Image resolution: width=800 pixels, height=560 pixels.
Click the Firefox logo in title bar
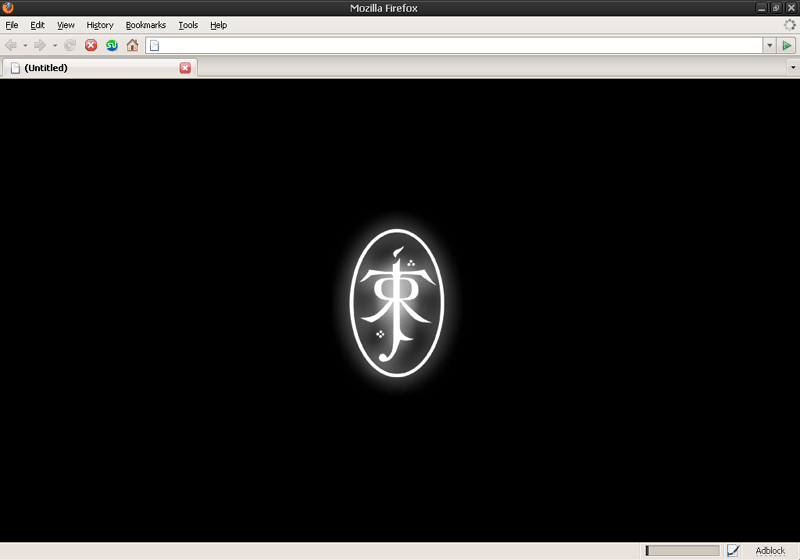tap(8, 8)
